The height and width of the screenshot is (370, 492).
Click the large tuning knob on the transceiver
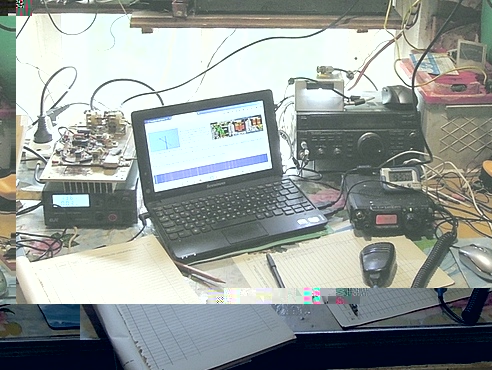pos(370,144)
